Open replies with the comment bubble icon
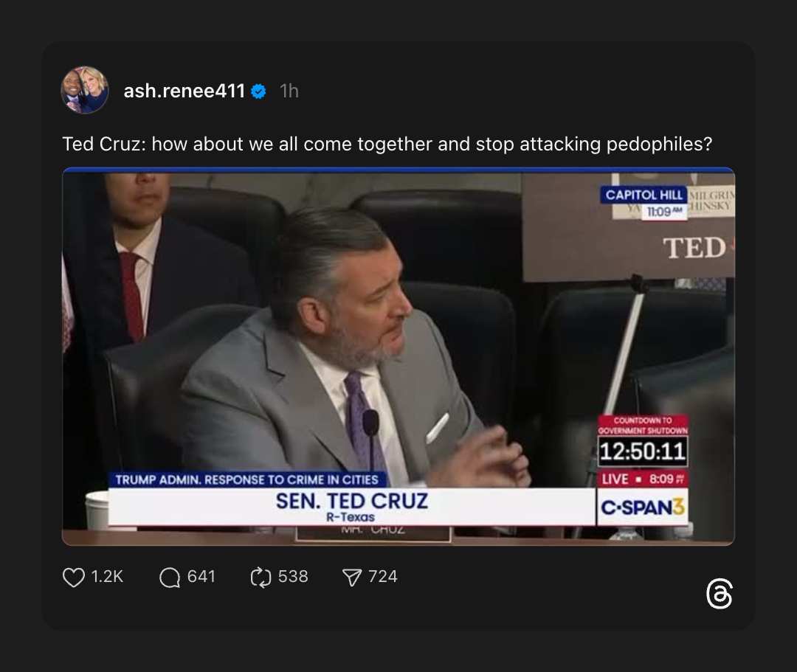Viewport: 797px width, 672px height. point(169,577)
